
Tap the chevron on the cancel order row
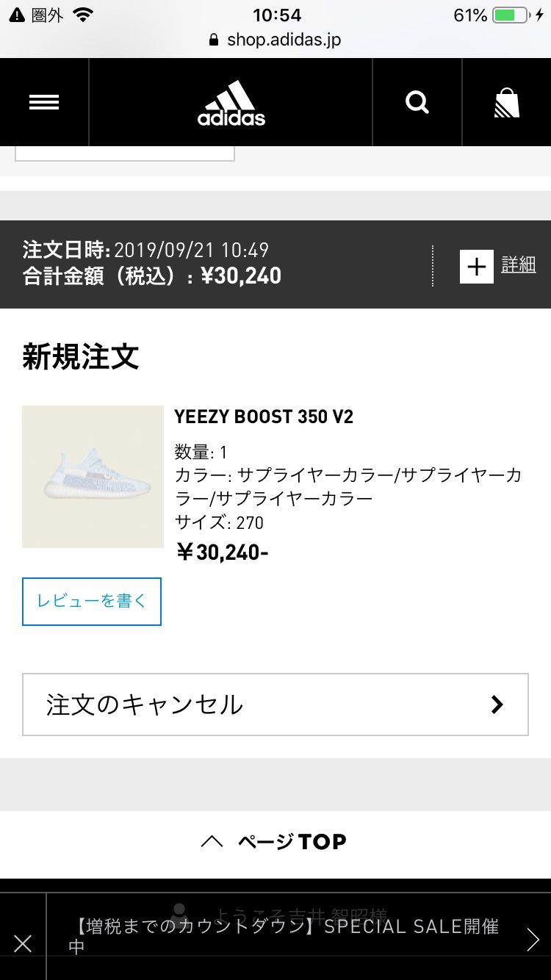(497, 705)
